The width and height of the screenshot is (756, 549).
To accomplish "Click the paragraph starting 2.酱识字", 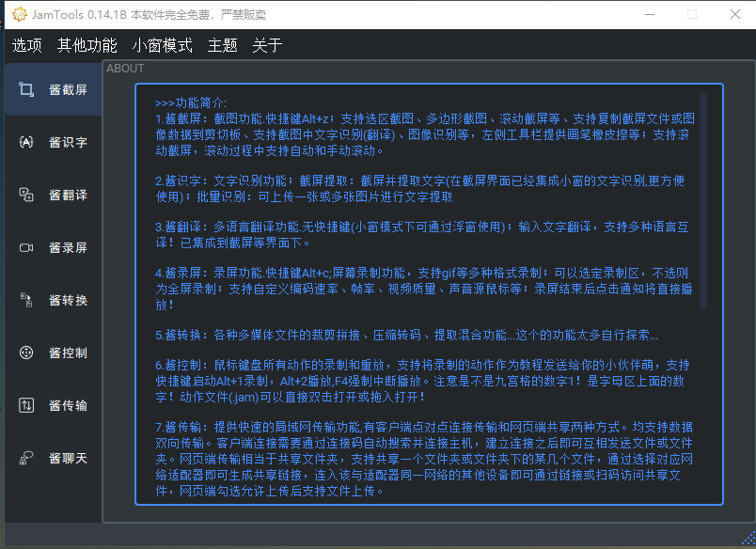I will (x=420, y=188).
